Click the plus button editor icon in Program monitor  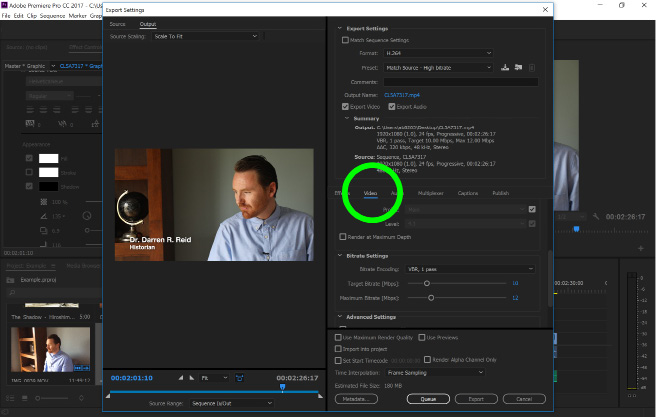(641, 248)
